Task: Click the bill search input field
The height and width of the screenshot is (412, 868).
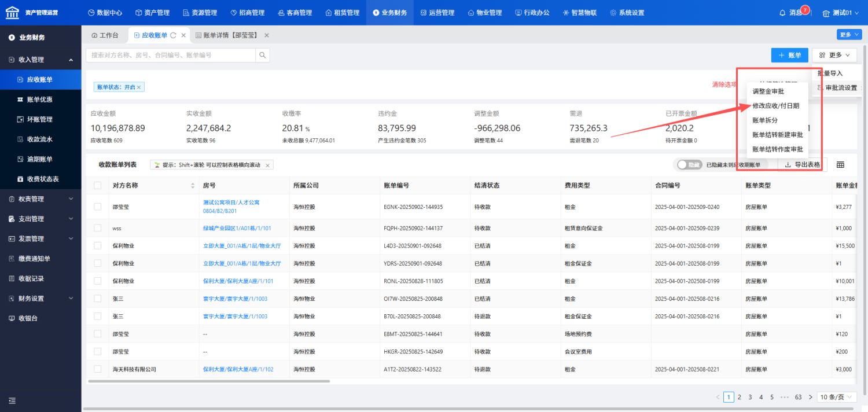Action: (171, 55)
